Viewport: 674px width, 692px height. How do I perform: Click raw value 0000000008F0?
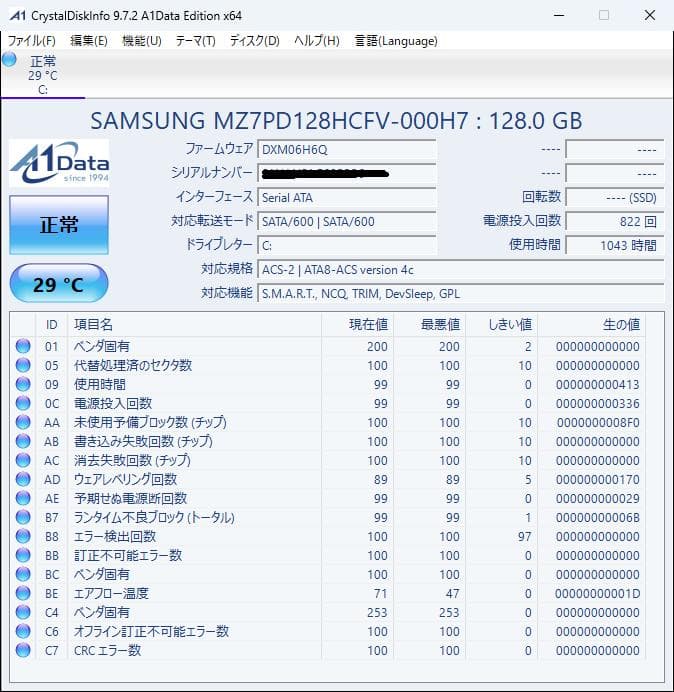click(597, 422)
